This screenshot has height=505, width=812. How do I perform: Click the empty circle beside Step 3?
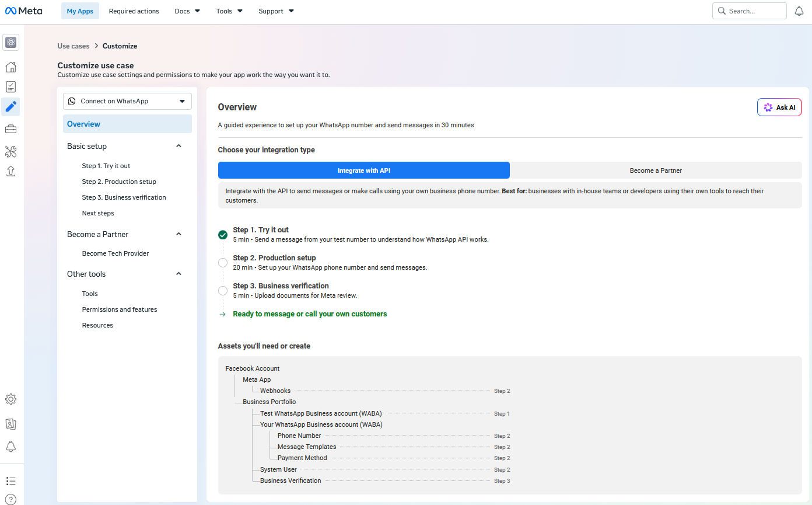point(223,291)
